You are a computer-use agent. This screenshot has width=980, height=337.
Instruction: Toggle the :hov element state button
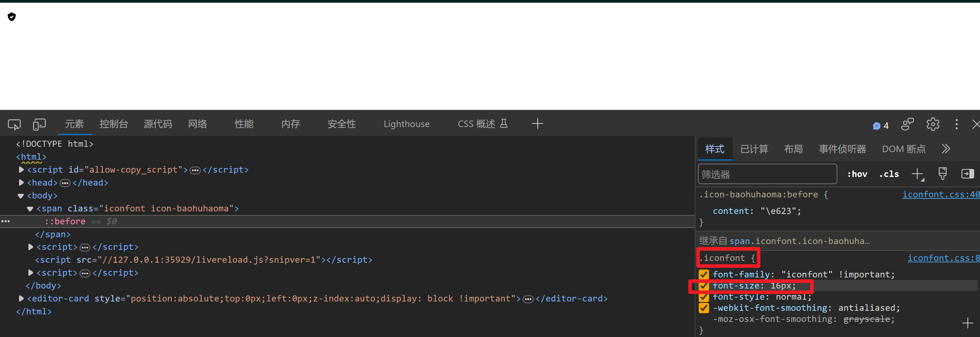click(857, 174)
